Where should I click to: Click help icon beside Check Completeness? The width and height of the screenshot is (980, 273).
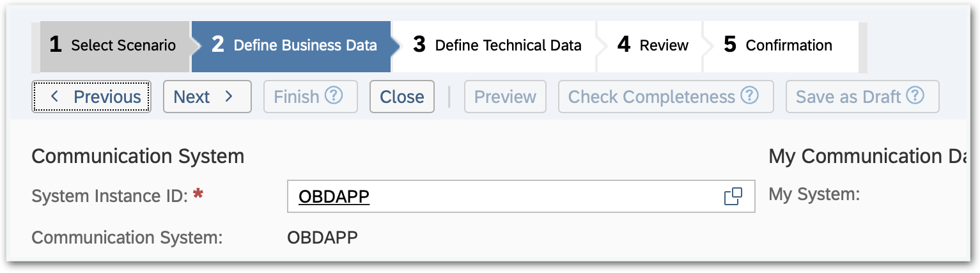pos(749,96)
